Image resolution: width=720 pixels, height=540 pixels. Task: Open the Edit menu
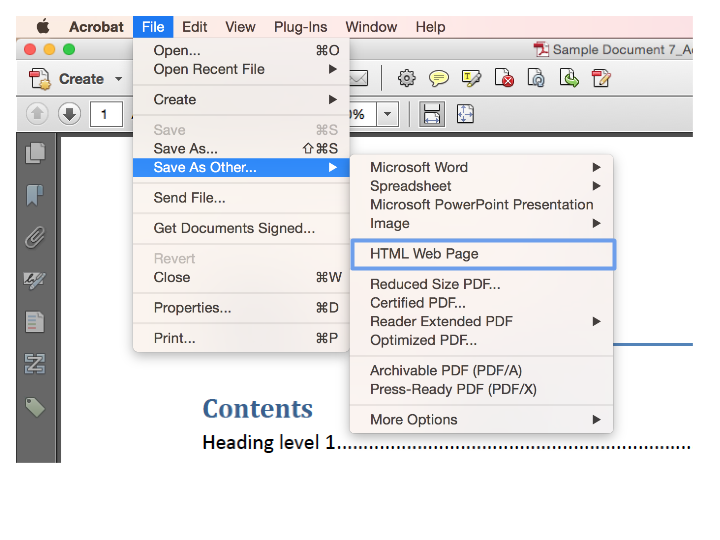pyautogui.click(x=195, y=27)
